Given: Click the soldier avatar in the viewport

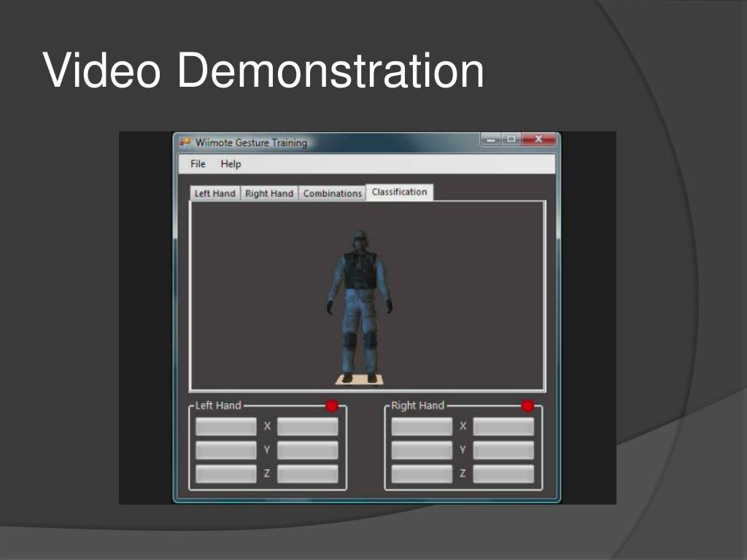Looking at the screenshot, I should coord(360,306).
